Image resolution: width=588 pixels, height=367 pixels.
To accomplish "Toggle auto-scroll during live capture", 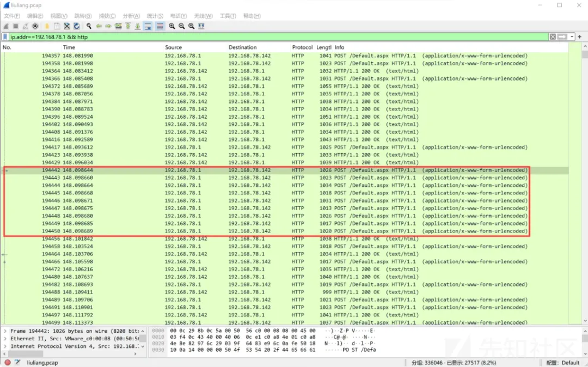I will coord(148,26).
